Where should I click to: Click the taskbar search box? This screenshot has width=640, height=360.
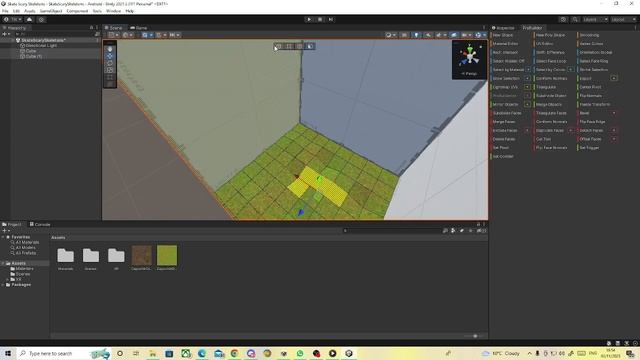point(63,353)
